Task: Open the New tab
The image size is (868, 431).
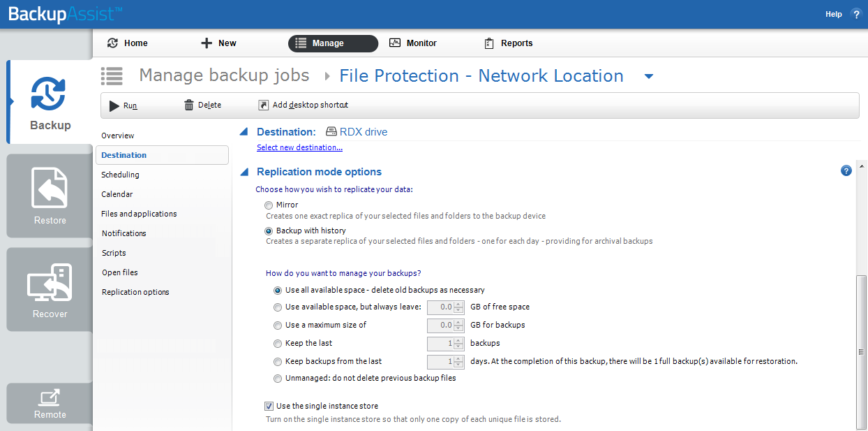Action: click(x=218, y=43)
